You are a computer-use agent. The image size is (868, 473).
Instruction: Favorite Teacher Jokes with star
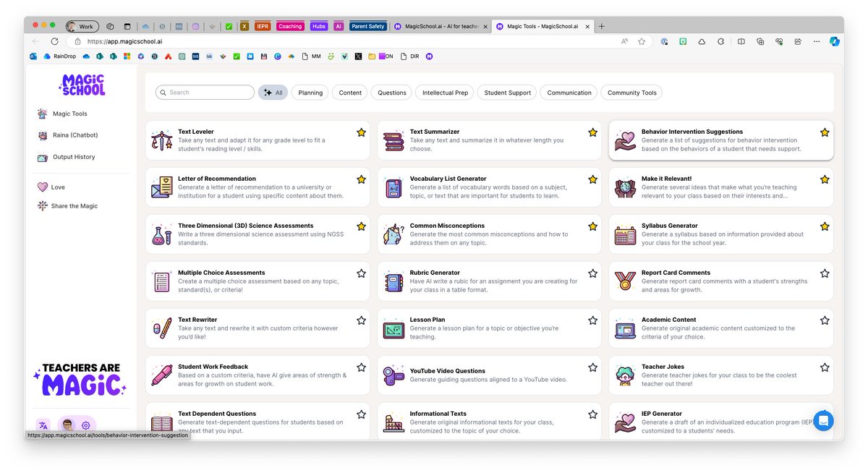pyautogui.click(x=824, y=367)
